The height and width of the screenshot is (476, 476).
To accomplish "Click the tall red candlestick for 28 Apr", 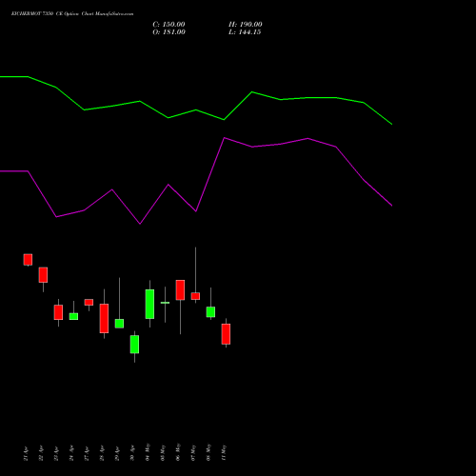I will [x=104, y=318].
